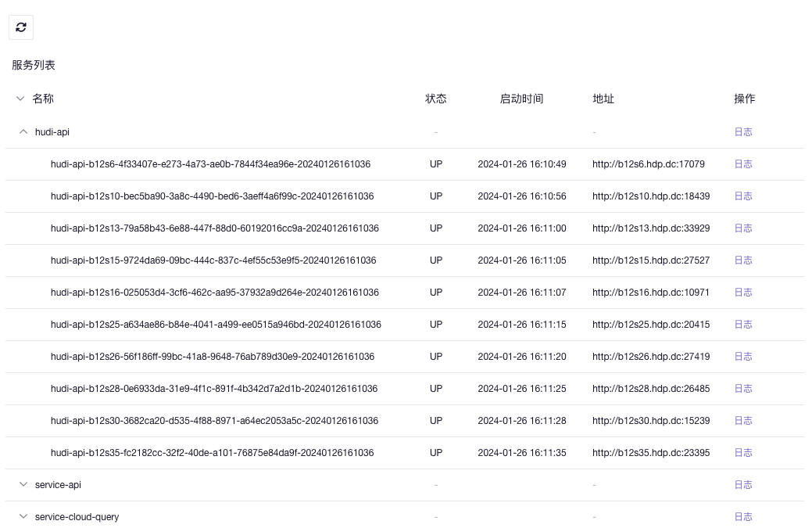Expand the service-cloud-query group
This screenshot has height=528, width=812.
point(23,517)
